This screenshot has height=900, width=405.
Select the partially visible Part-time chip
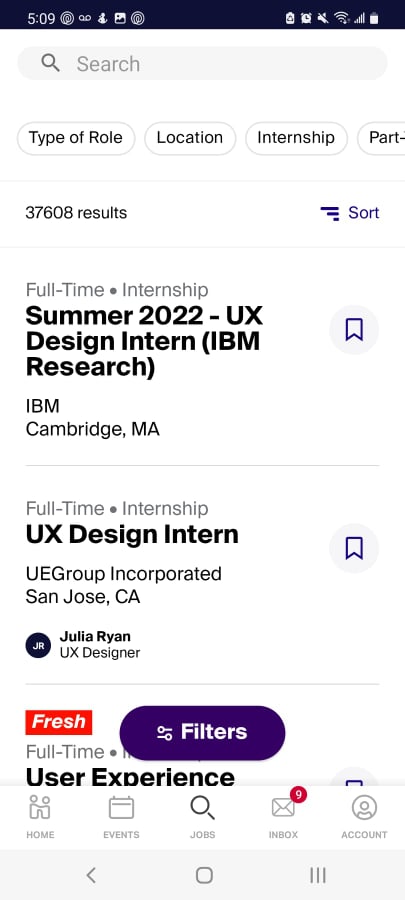381,138
